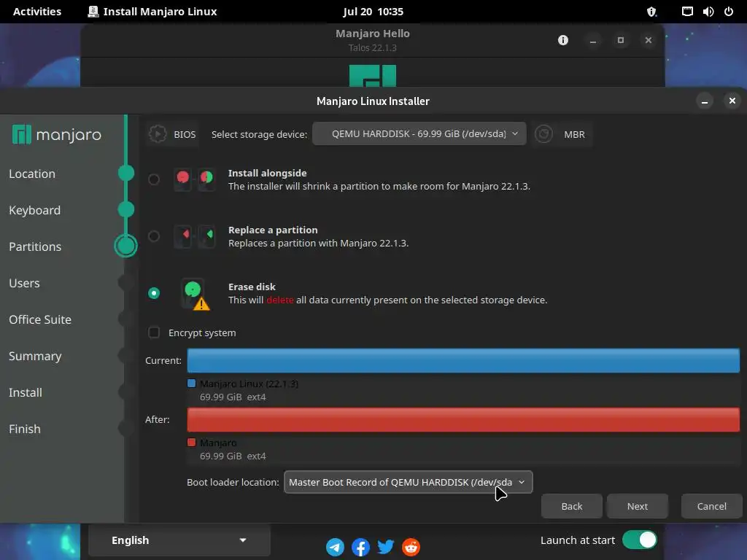
Task: Minimize the Manjaro Linux Installer window
Action: tap(705, 101)
